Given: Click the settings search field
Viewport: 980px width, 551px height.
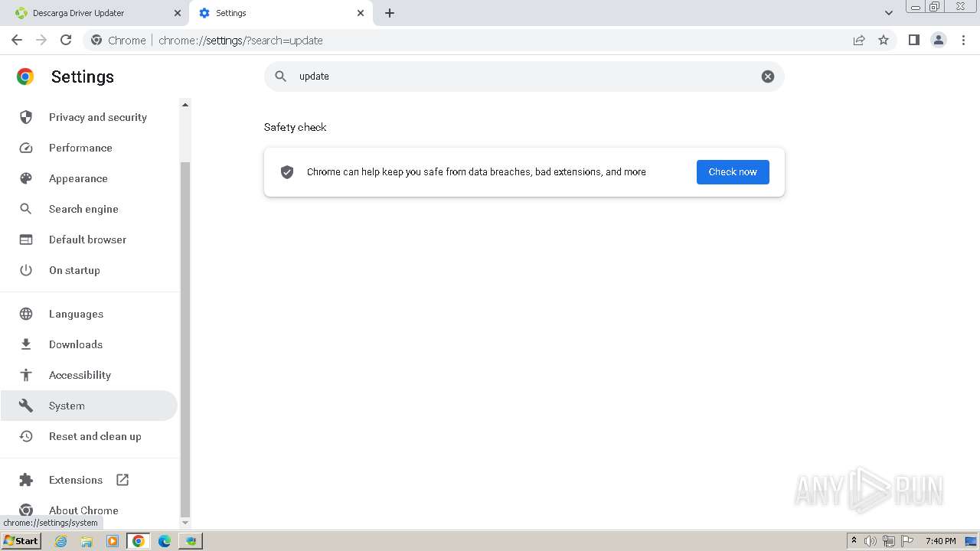Looking at the screenshot, I should tap(524, 77).
